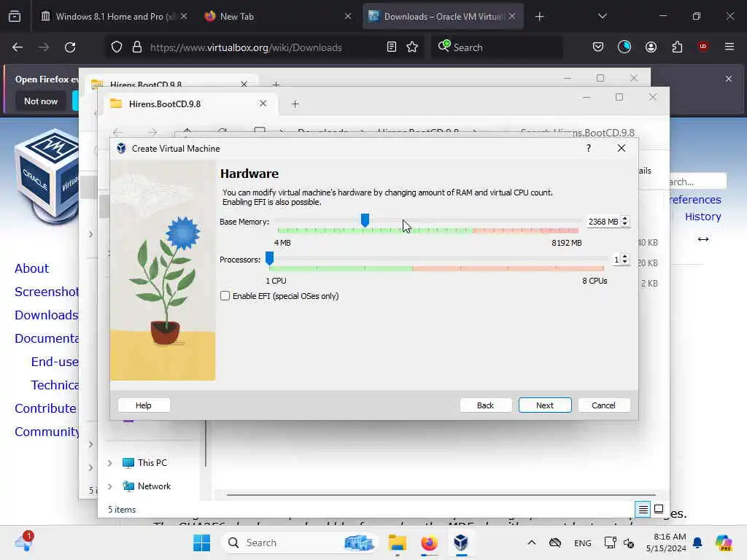Open the About link on VirtualBox site
The height and width of the screenshot is (560, 747).
click(x=31, y=268)
